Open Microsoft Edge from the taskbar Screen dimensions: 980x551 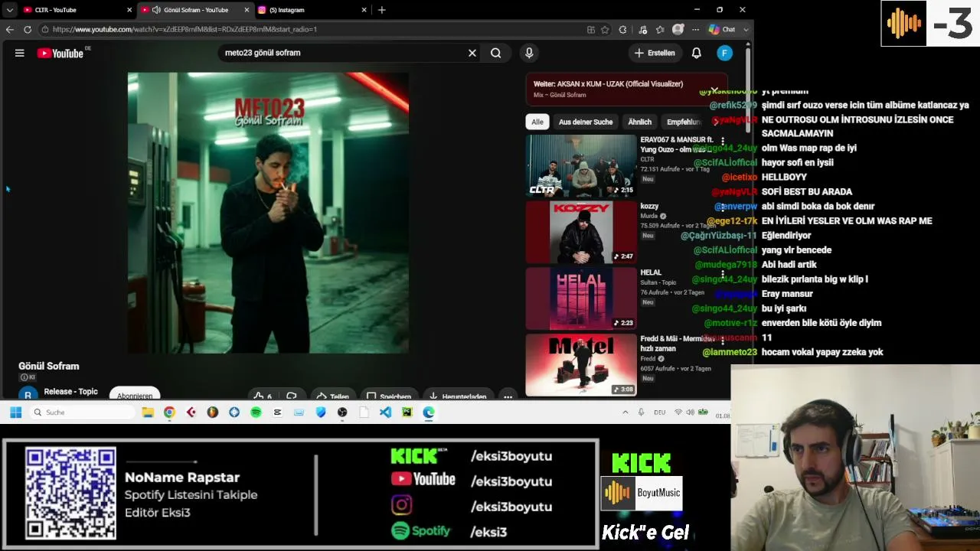[x=429, y=412]
